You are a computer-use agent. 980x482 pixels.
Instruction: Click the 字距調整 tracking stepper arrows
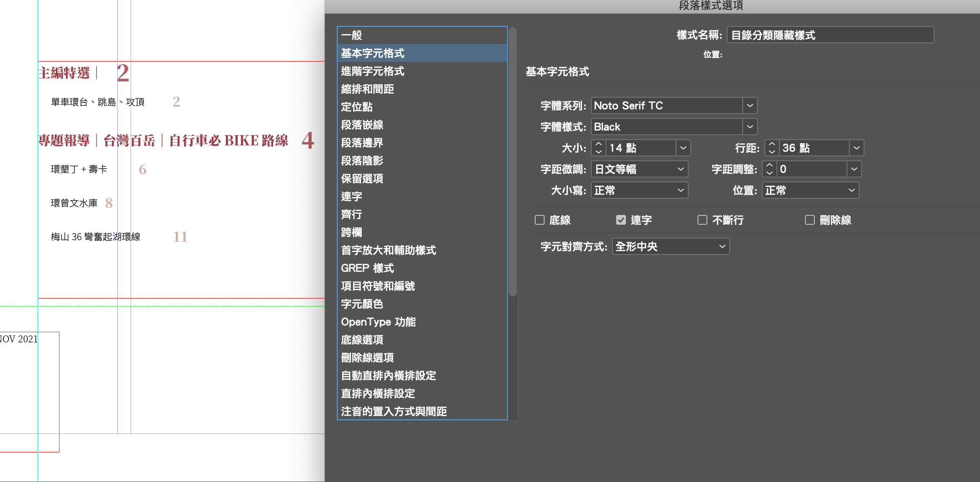(x=769, y=169)
